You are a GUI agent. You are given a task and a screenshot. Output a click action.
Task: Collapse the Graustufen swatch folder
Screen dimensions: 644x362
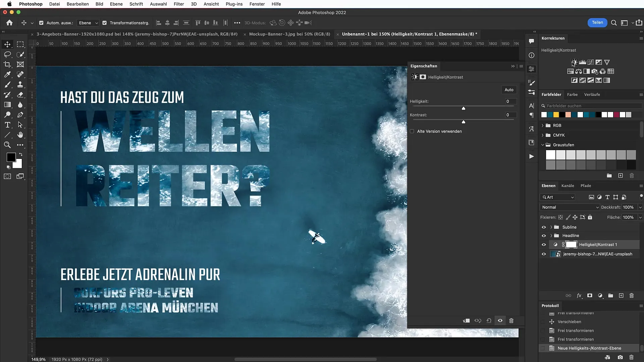(x=543, y=145)
